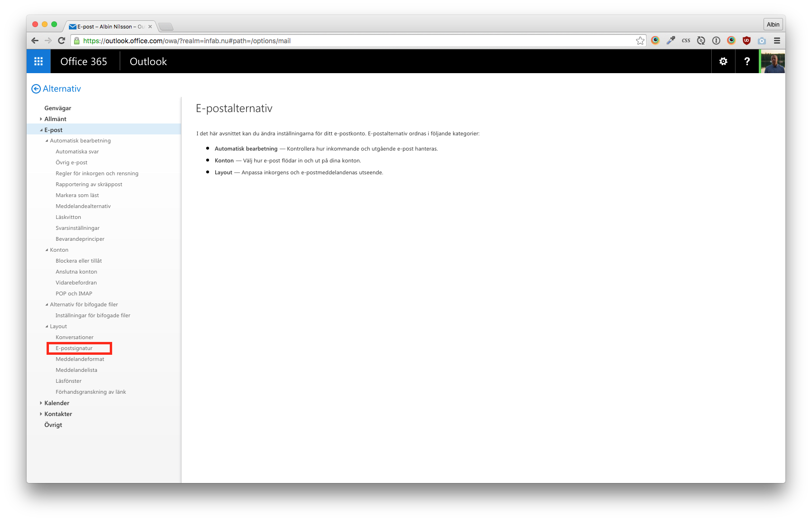Select Övrig e-post option

71,163
